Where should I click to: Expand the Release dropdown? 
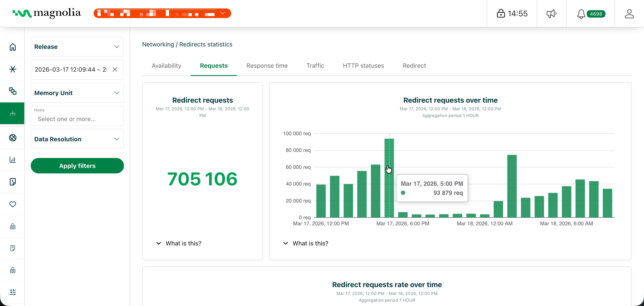click(77, 47)
